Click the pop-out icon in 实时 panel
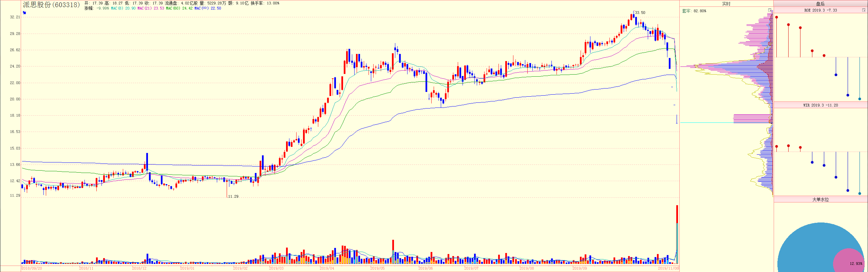868x272 pixels. 770,11
